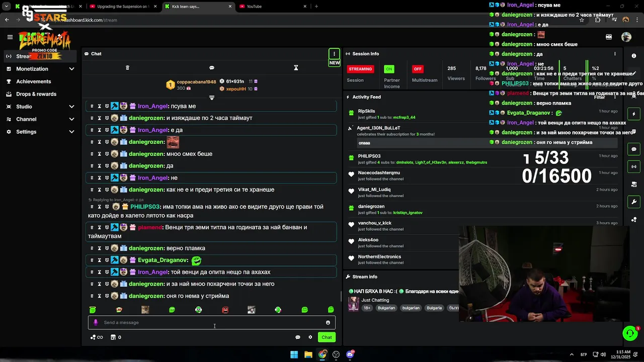Insert the red angry emote from quick row
This screenshot has width=644, height=362.
point(225,310)
